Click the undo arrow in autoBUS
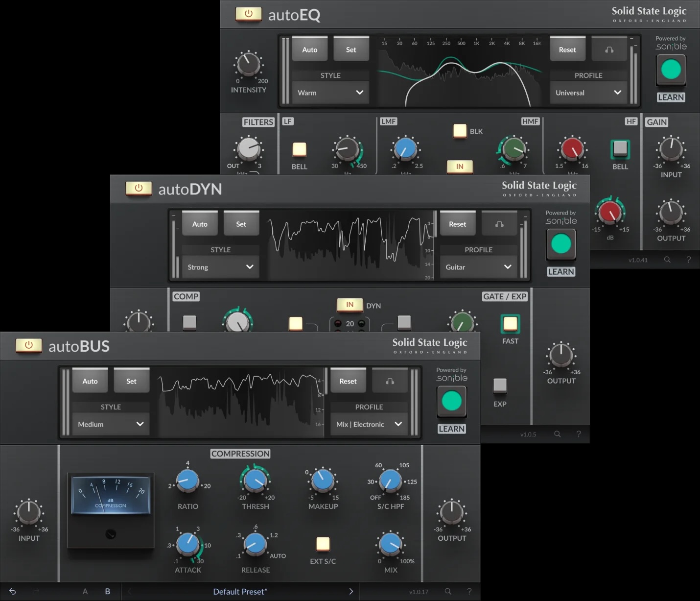 [12, 591]
